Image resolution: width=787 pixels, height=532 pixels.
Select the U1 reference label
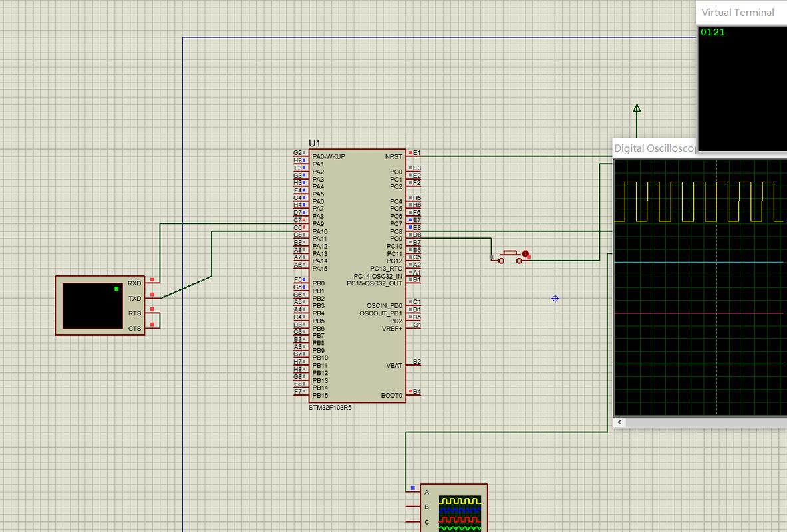pyautogui.click(x=315, y=143)
